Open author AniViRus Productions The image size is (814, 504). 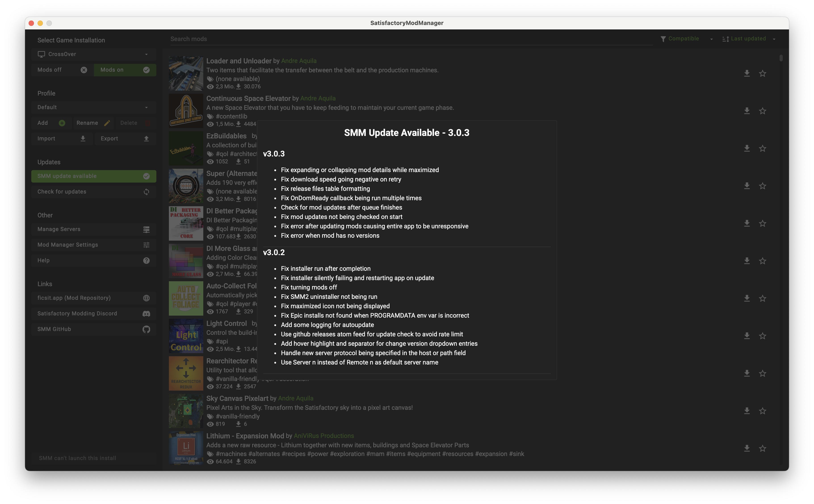click(x=324, y=436)
